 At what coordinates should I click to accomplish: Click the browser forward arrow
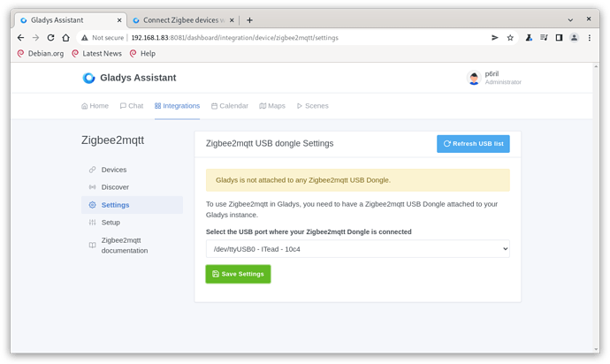coord(35,38)
